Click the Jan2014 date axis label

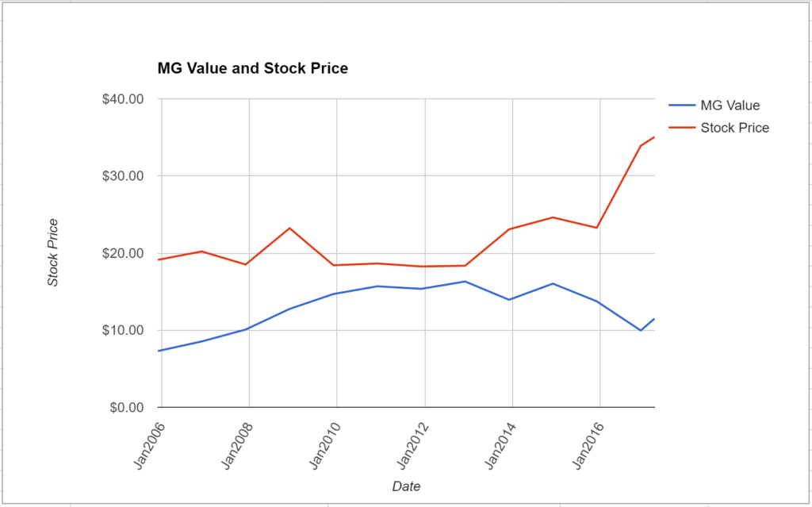click(501, 446)
